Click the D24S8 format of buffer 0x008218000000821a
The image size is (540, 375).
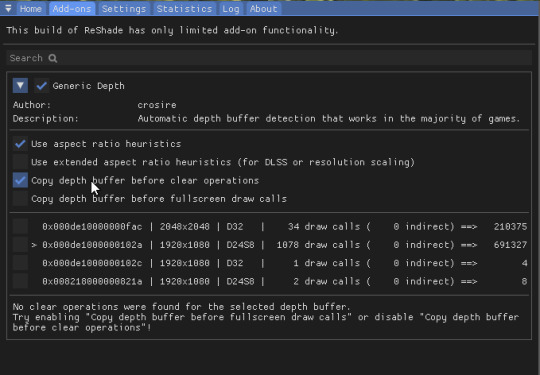click(240, 281)
